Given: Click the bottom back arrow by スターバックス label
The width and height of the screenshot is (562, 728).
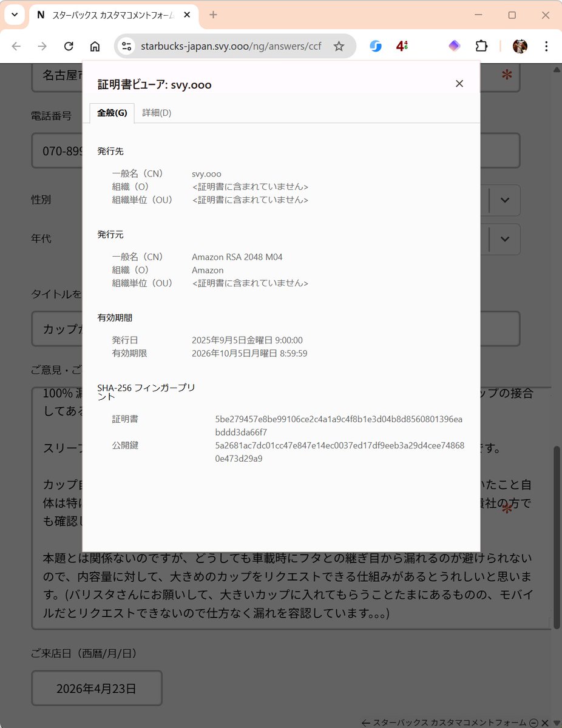Looking at the screenshot, I should tap(366, 723).
